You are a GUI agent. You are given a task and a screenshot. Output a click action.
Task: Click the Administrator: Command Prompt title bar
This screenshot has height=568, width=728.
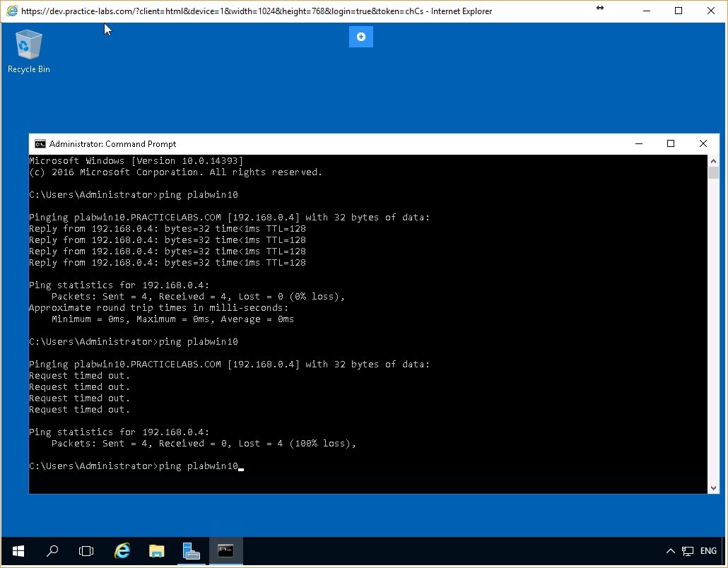[353, 143]
